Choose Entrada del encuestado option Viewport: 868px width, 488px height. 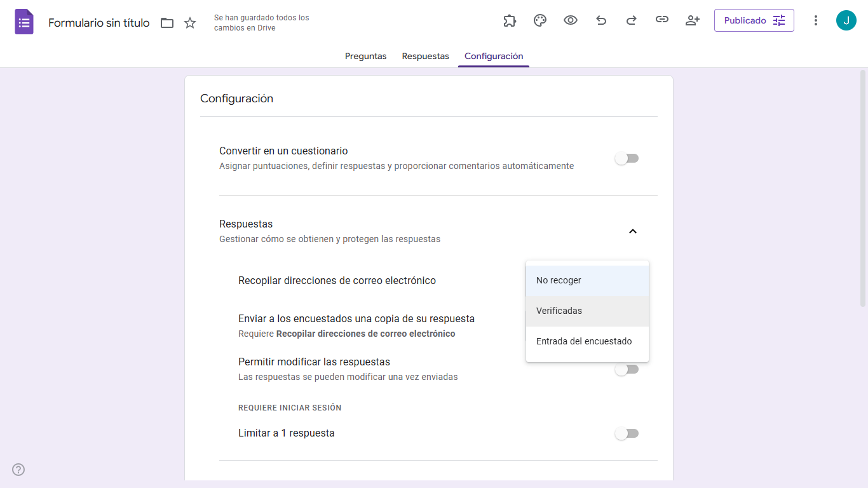[587, 341]
